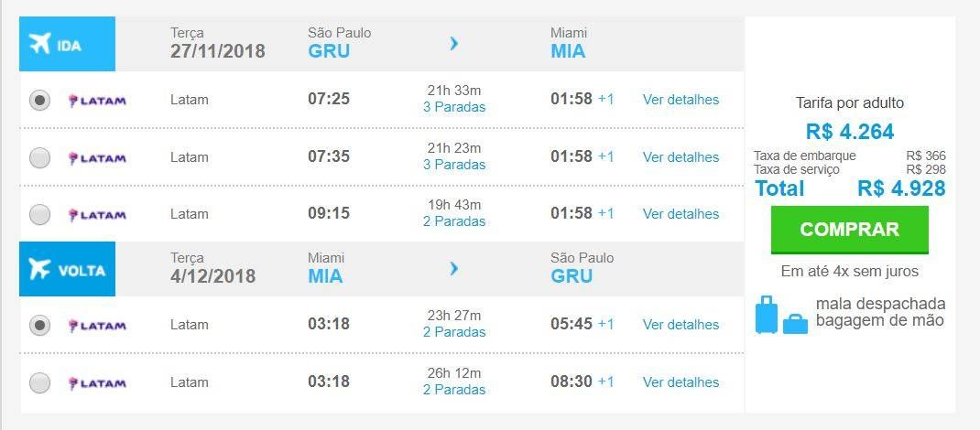Open Ver detalhes for the 05:45 arrival return
Image resolution: width=980 pixels, height=430 pixels.
681,325
